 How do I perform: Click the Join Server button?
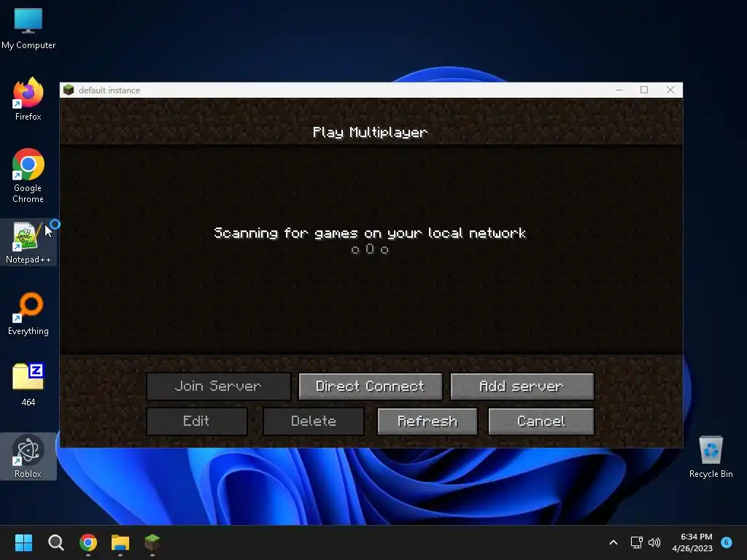pyautogui.click(x=219, y=386)
